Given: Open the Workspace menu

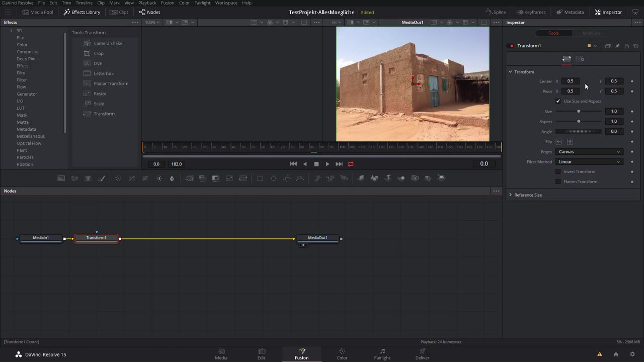Looking at the screenshot, I should click(x=226, y=3).
